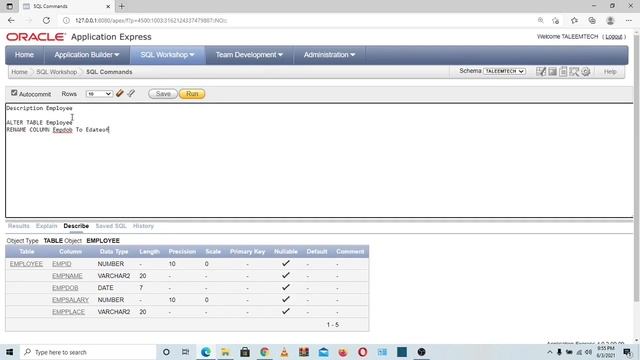Click second SQL Workshop shortcut icon by Schema

pos(552,72)
